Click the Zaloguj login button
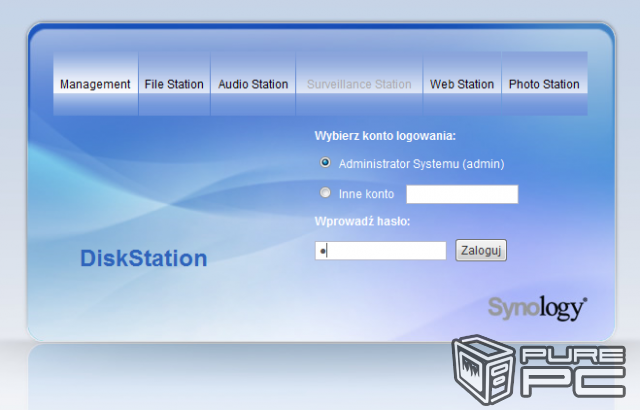This screenshot has width=640, height=410. point(481,250)
